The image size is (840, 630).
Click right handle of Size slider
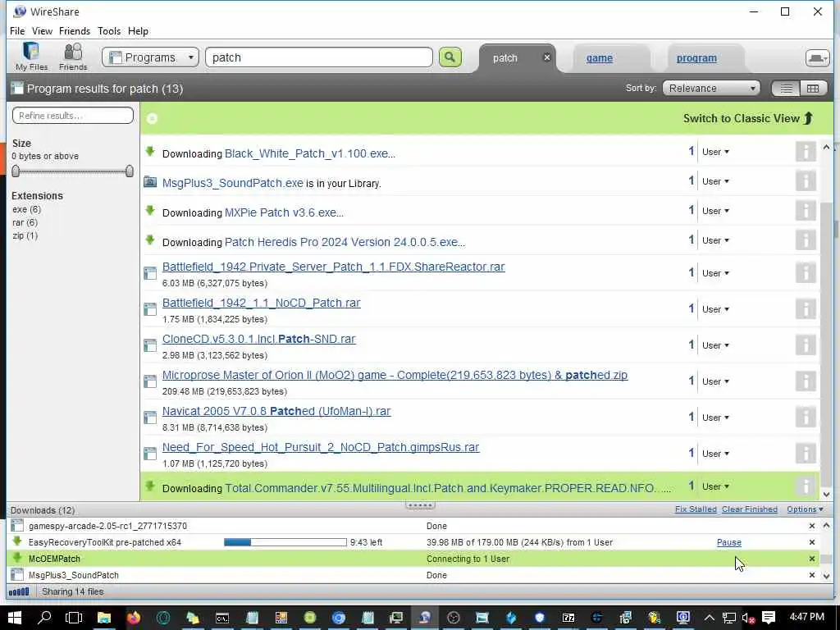pos(129,171)
